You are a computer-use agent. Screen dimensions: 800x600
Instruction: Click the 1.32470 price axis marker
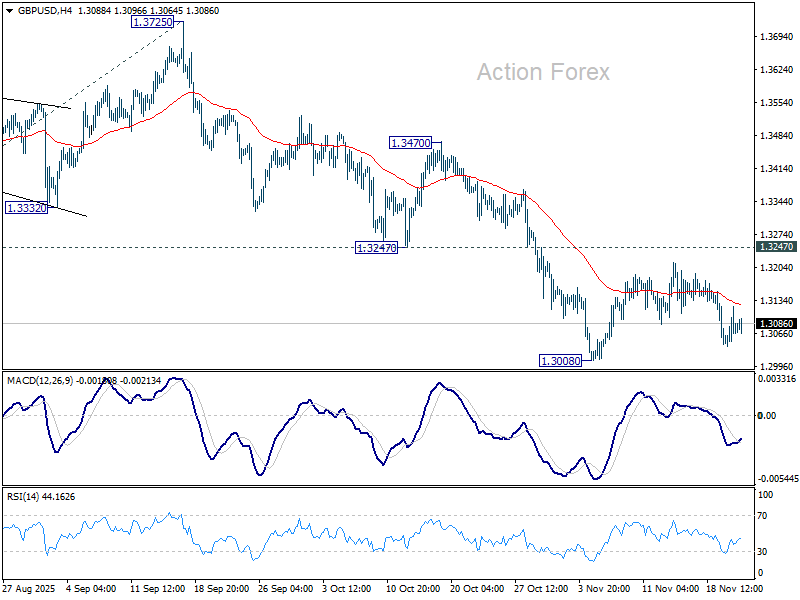click(x=777, y=247)
